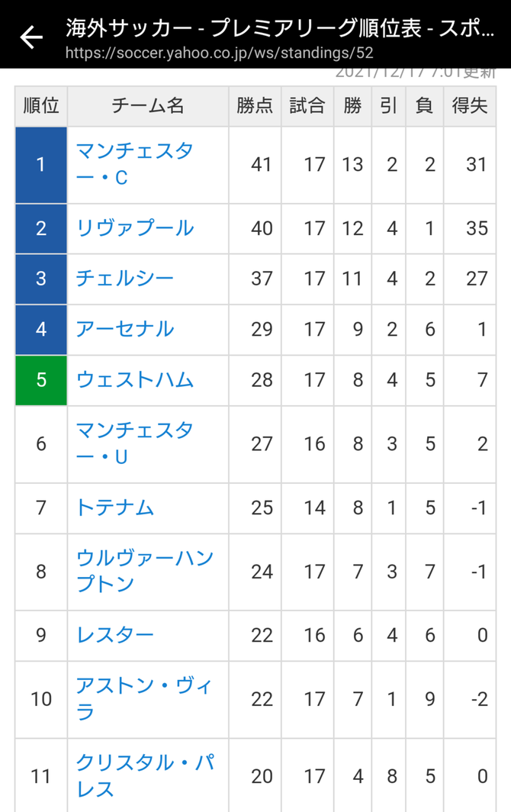Screen dimensions: 511x812
Task: Tap the back arrow icon
Action: coord(31,37)
